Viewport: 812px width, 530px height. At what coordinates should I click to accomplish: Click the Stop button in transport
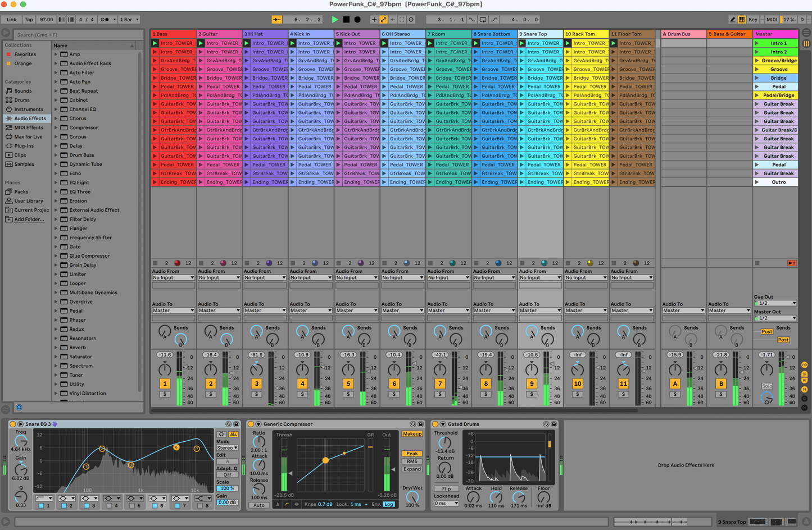pyautogui.click(x=346, y=20)
